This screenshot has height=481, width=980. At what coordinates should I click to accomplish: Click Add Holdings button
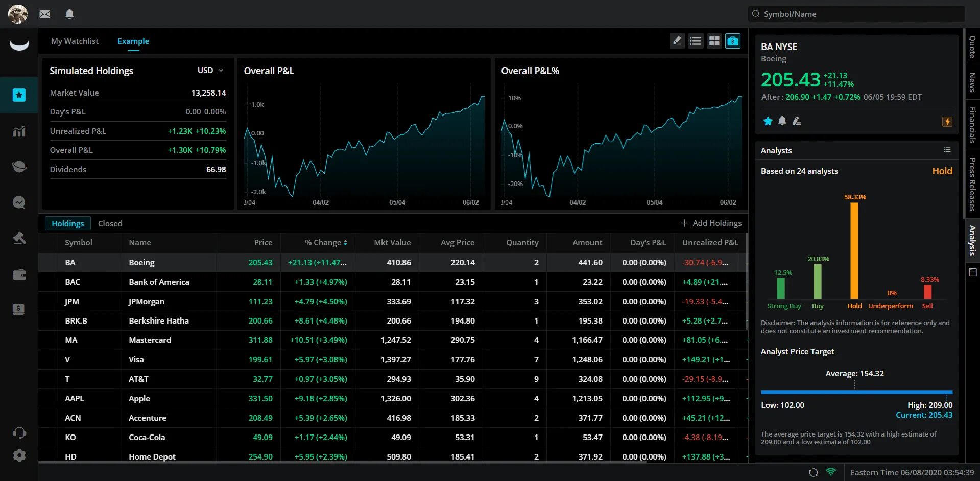[711, 223]
